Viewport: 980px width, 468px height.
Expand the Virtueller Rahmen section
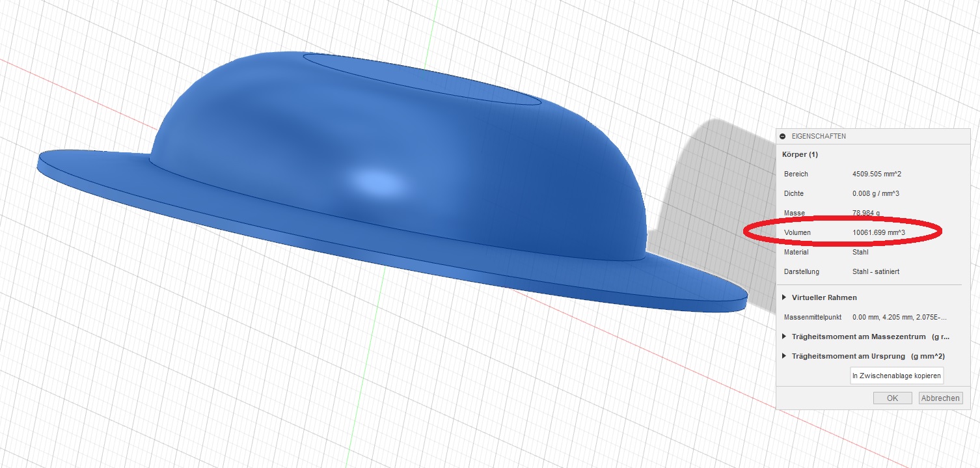(x=784, y=297)
